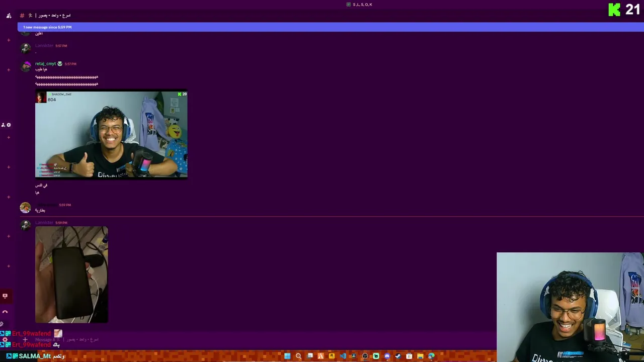The height and width of the screenshot is (362, 644).
Task: Open Visual Studio Code from taskbar
Action: (x=343, y=356)
